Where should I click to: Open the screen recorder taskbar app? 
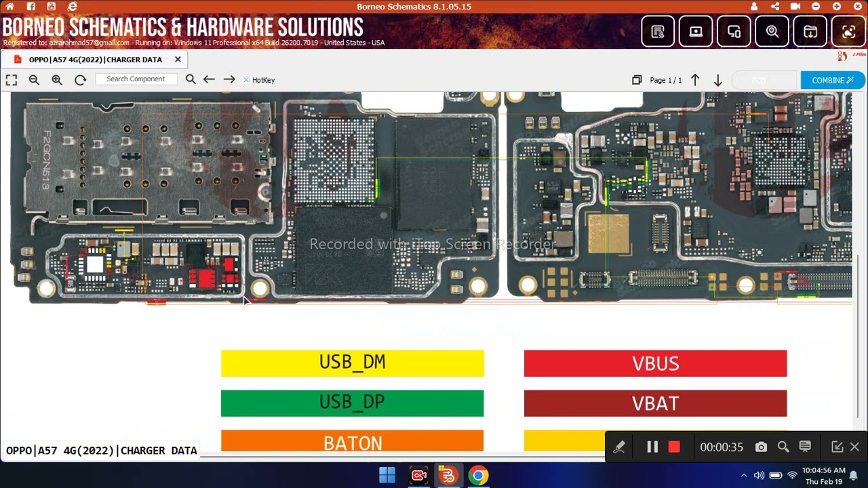point(419,475)
